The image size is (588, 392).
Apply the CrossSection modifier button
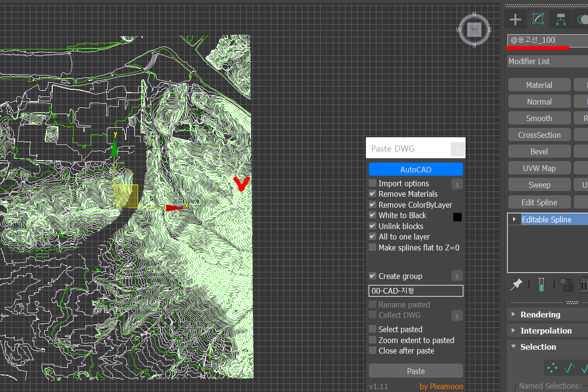[539, 135]
